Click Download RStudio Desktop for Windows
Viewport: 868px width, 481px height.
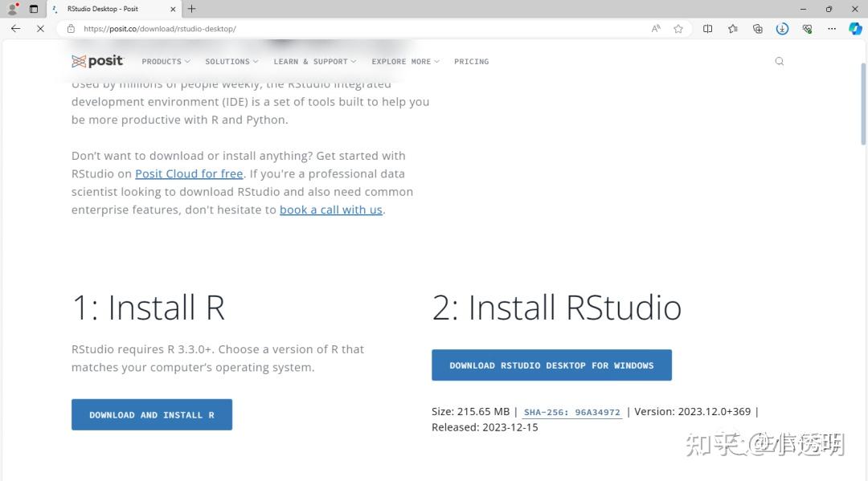tap(551, 365)
